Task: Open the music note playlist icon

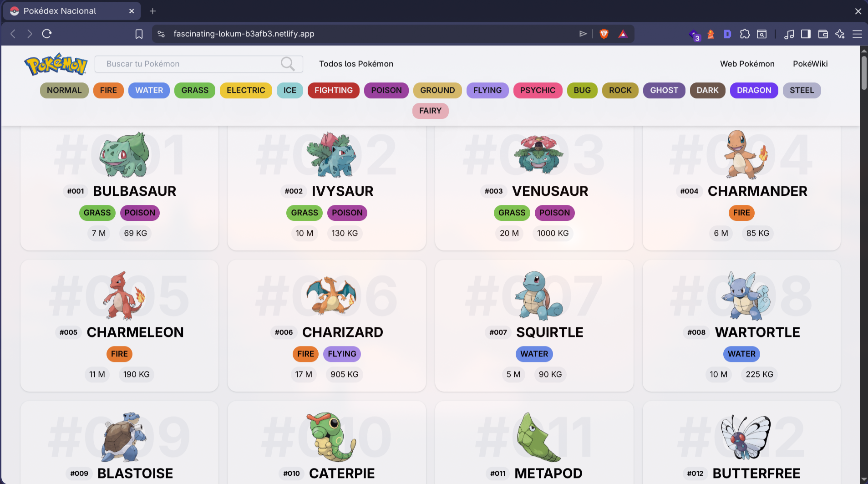Action: [789, 34]
